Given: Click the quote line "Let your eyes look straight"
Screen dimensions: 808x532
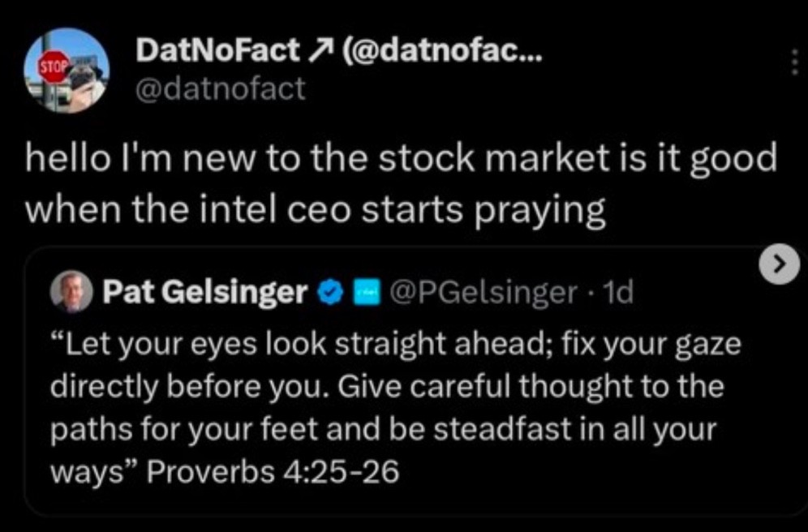Looking at the screenshot, I should coord(396,345).
